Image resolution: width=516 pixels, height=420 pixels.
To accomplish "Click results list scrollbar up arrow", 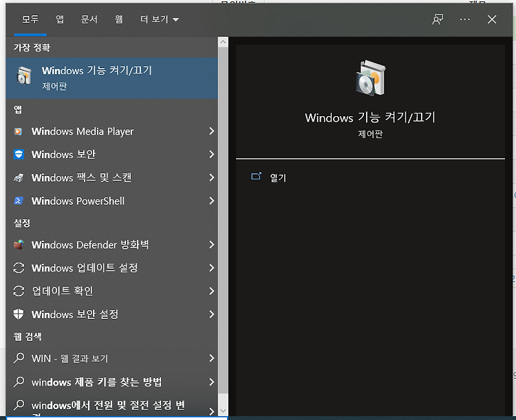I will tap(223, 42).
